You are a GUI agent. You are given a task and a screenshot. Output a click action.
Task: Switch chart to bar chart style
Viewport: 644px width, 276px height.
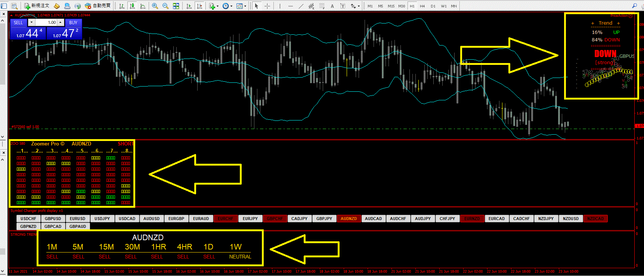click(122, 6)
